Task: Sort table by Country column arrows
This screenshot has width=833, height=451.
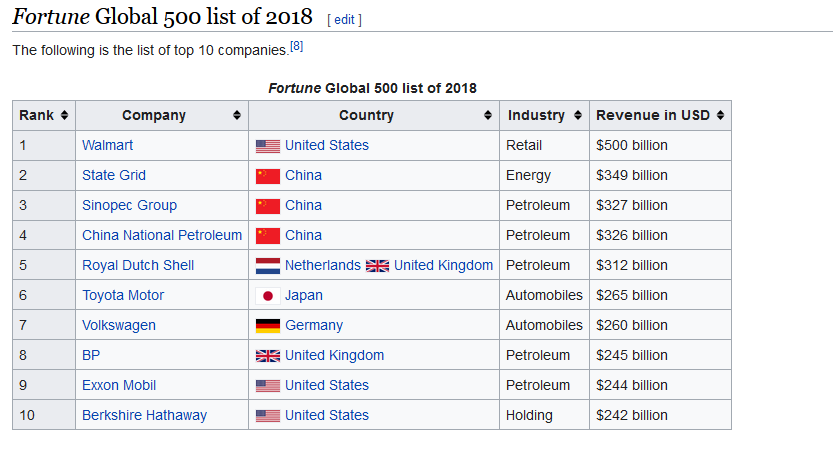Action: [x=488, y=115]
